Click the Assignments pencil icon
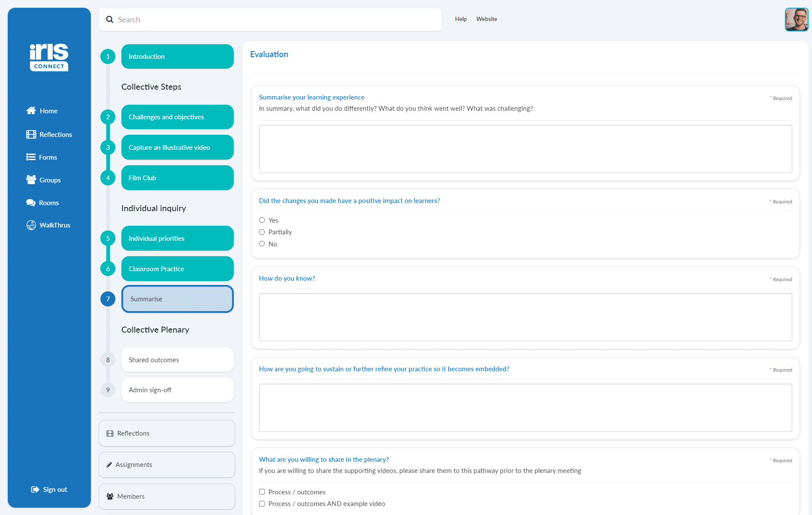This screenshot has height=515, width=812. click(x=109, y=465)
